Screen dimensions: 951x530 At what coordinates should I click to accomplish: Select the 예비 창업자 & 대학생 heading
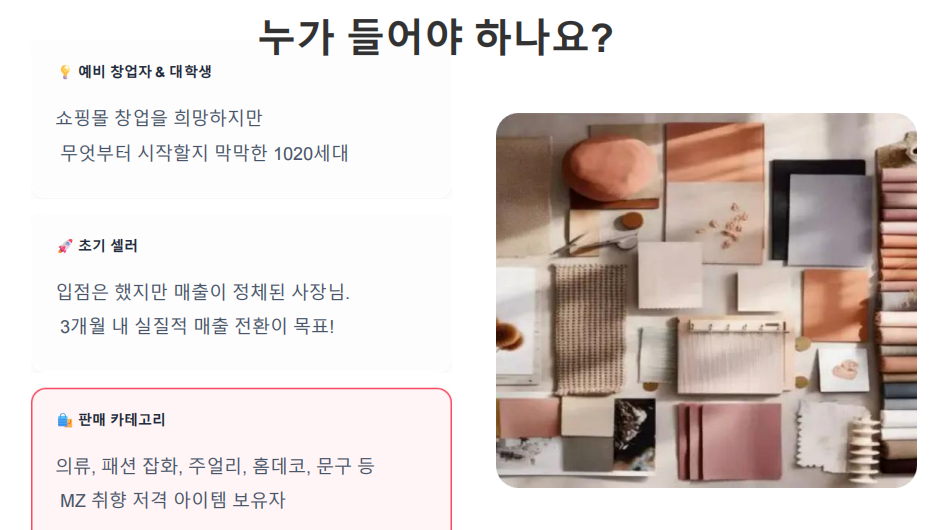pyautogui.click(x=144, y=72)
